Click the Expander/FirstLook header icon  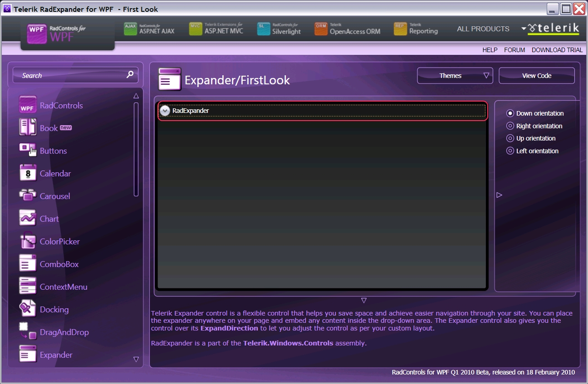point(170,79)
